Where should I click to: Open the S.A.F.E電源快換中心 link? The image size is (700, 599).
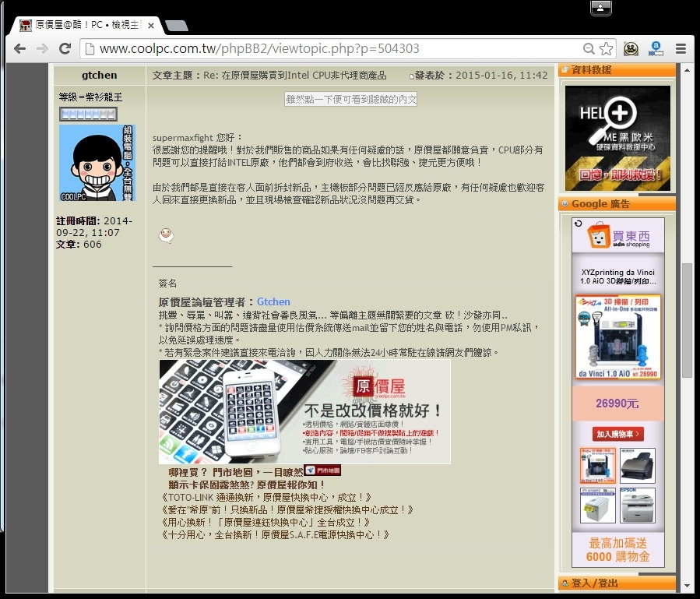tap(275, 534)
